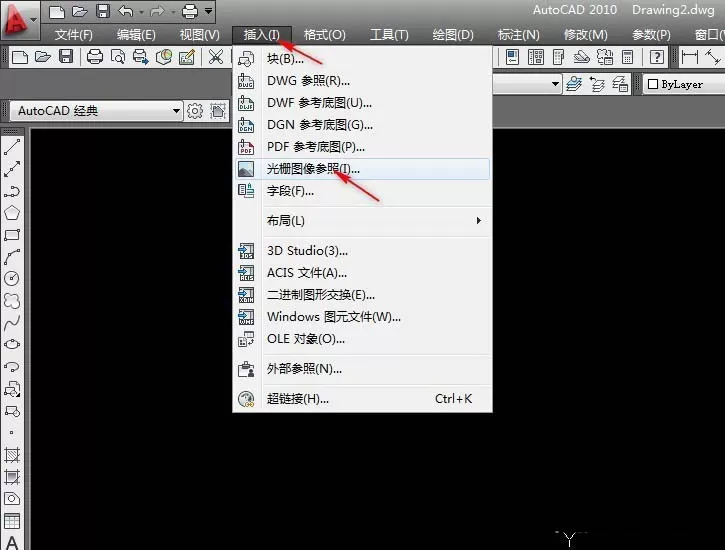Click Plot Preview icon
Image resolution: width=725 pixels, height=550 pixels.
[117, 57]
